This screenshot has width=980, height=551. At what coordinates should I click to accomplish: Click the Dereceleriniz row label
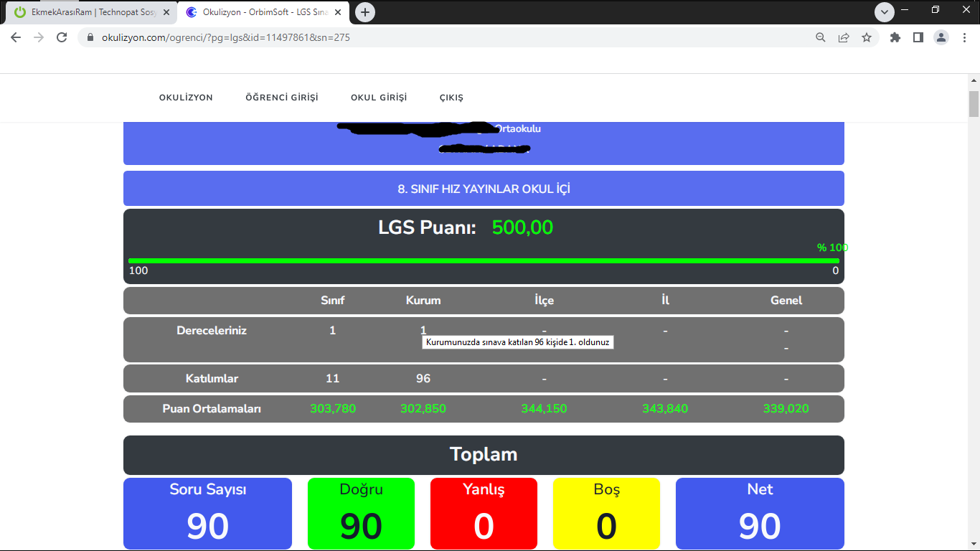[x=212, y=331]
